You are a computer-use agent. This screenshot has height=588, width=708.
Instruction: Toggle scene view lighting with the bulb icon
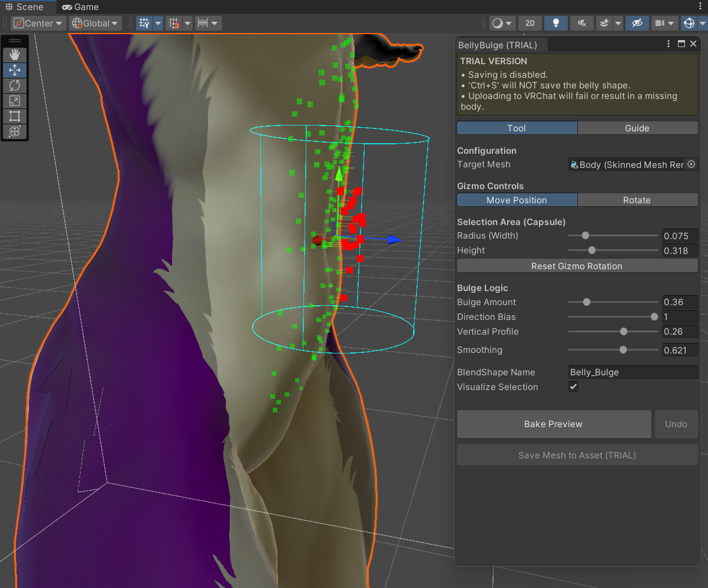pyautogui.click(x=555, y=23)
